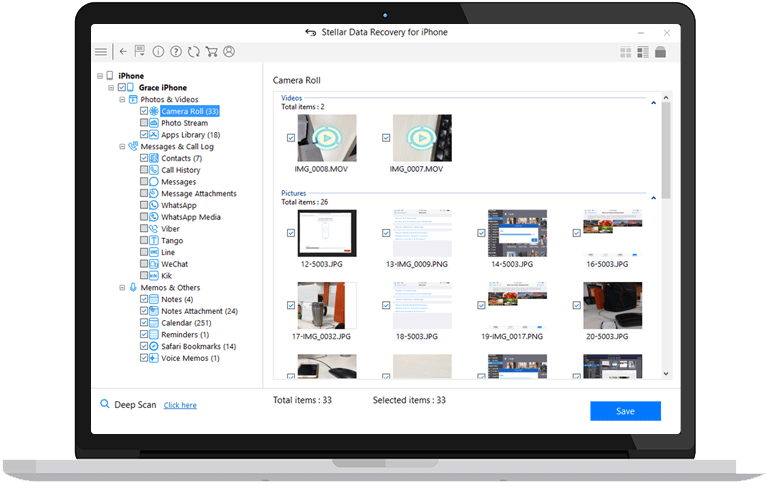Collapse the Videos section arrow
This screenshot has height=488, width=772.
coord(653,103)
